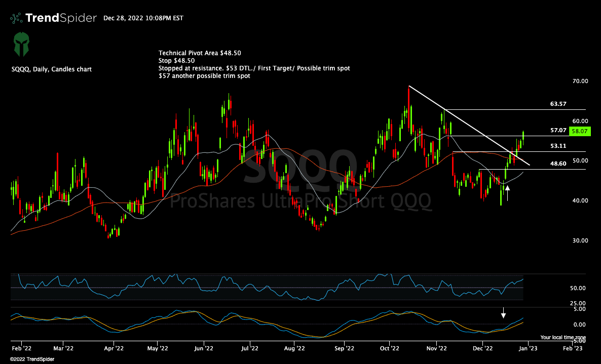Click the MACD panel 0.00 axis label
601x364 pixels.
click(x=579, y=325)
